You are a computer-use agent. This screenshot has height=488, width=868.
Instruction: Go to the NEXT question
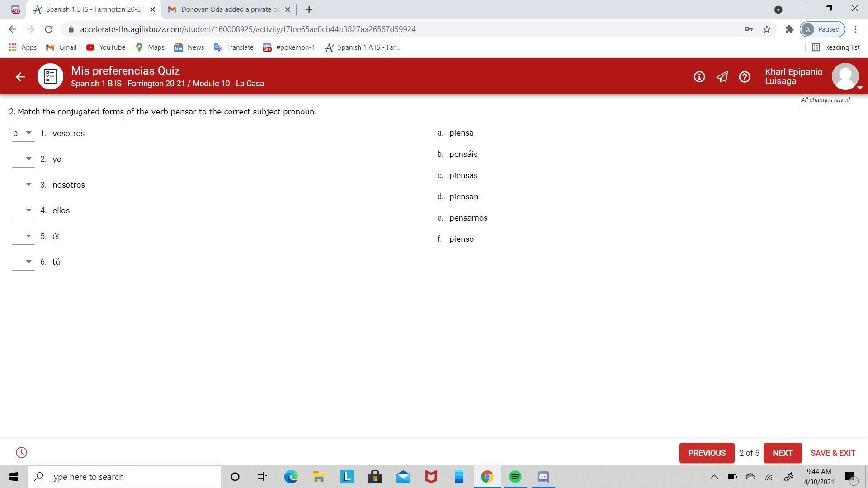(x=782, y=453)
